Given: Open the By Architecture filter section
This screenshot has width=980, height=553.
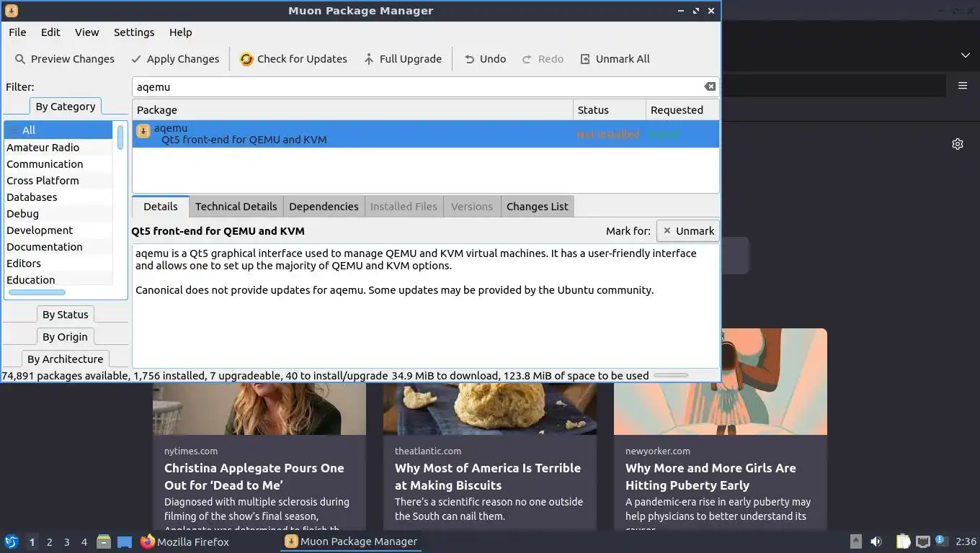Looking at the screenshot, I should click(65, 359).
